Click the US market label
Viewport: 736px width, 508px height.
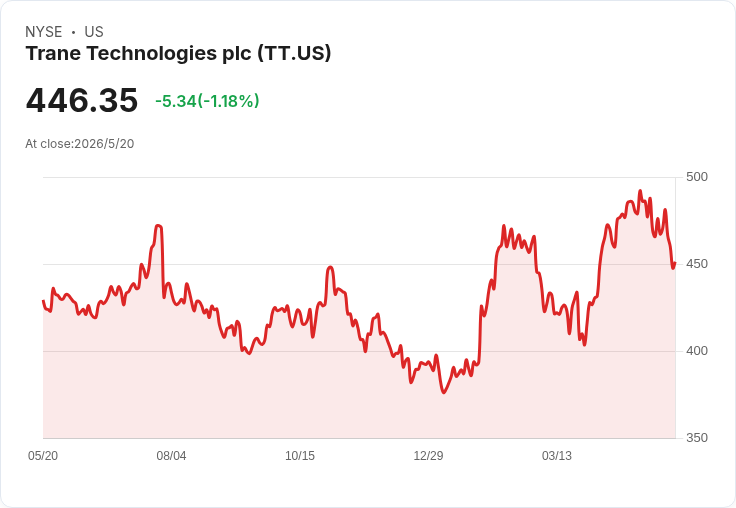click(x=94, y=32)
